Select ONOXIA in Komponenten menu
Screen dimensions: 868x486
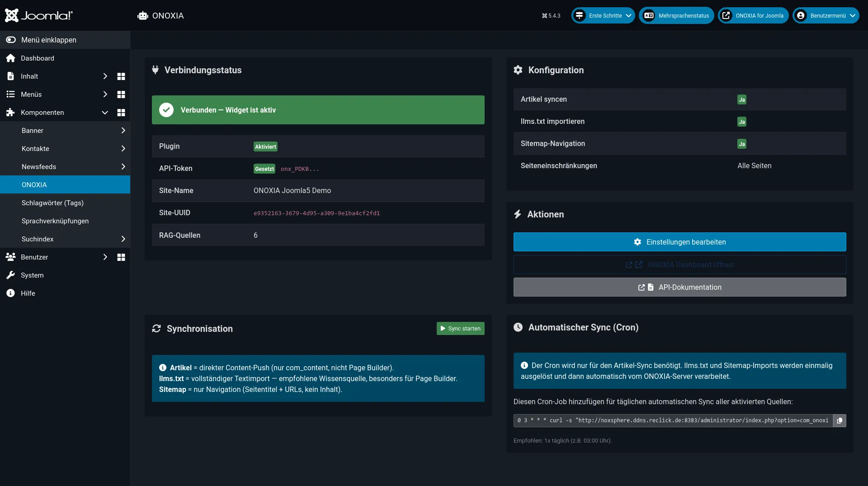[x=65, y=185]
